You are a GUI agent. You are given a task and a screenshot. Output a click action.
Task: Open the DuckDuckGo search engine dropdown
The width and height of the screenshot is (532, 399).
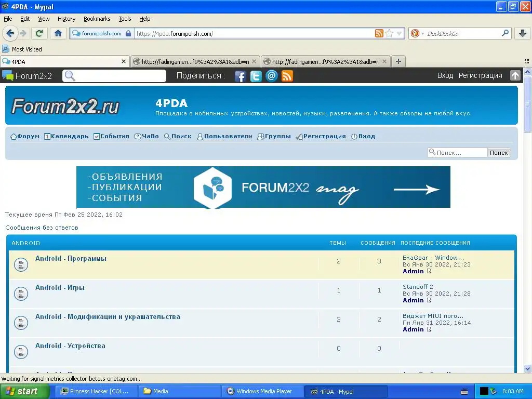coord(417,33)
